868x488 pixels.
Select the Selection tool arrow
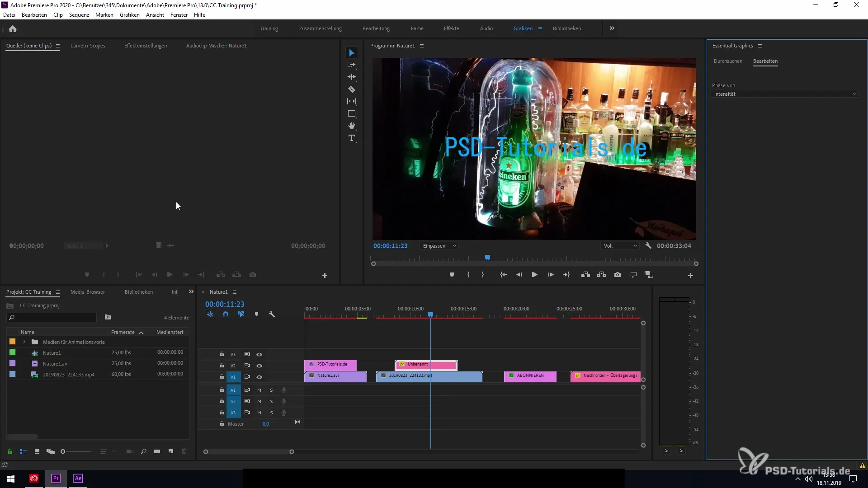click(x=352, y=53)
